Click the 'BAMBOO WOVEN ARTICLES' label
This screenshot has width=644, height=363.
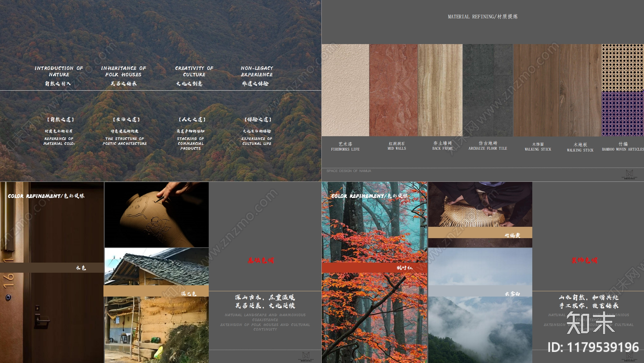pyautogui.click(x=623, y=149)
